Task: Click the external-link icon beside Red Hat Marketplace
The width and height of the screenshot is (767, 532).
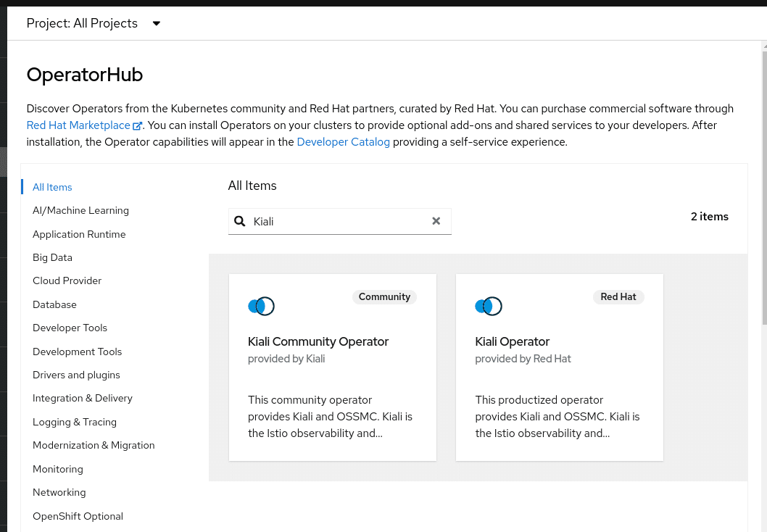Action: [x=138, y=125]
